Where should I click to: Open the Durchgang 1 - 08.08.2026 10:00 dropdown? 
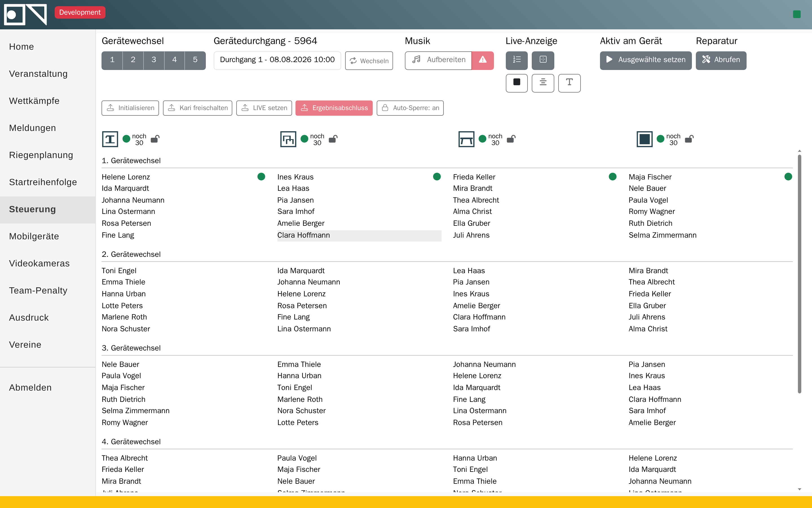tap(277, 60)
